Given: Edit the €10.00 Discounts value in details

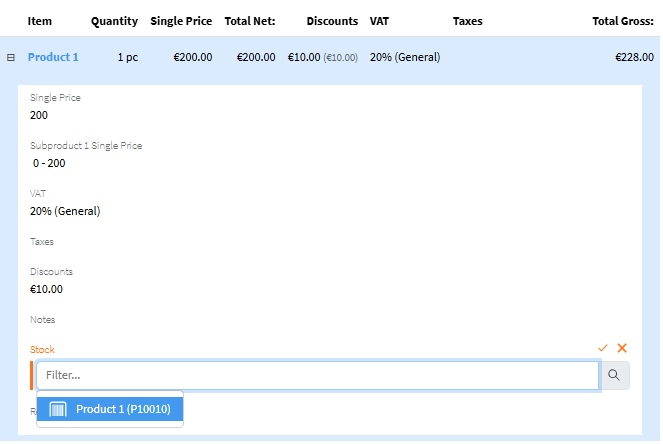Looking at the screenshot, I should pyautogui.click(x=46, y=289).
